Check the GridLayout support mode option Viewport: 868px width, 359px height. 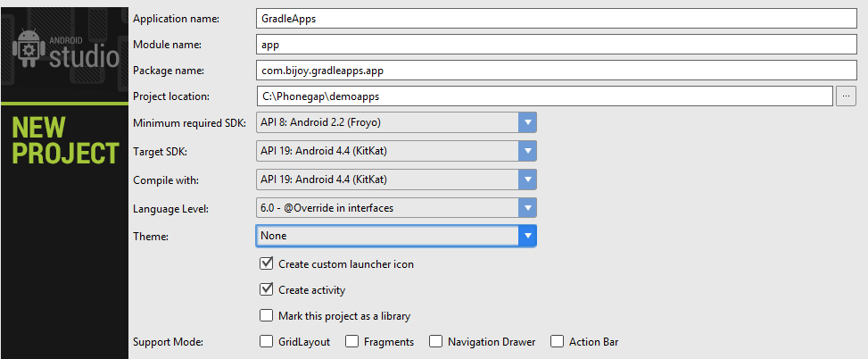coord(266,341)
